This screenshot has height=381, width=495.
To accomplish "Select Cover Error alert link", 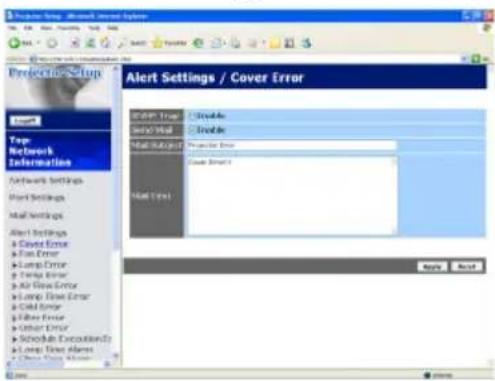I will click(x=44, y=244).
